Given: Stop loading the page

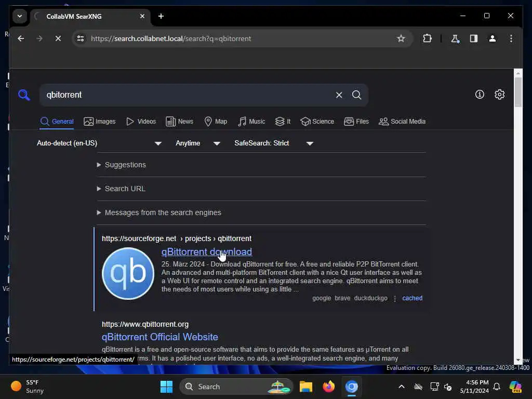Looking at the screenshot, I should click(x=58, y=38).
